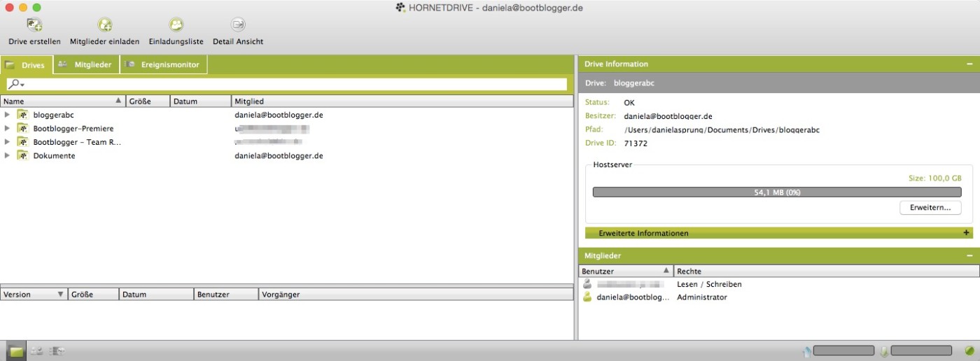Click the green connection status icon

pyautogui.click(x=969, y=351)
